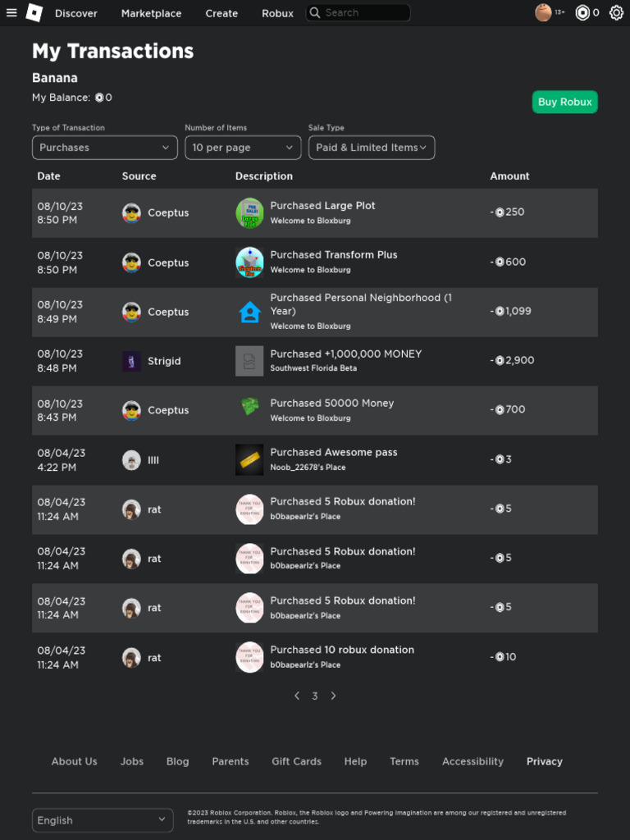Open the Number of Items dropdown

pyautogui.click(x=243, y=148)
